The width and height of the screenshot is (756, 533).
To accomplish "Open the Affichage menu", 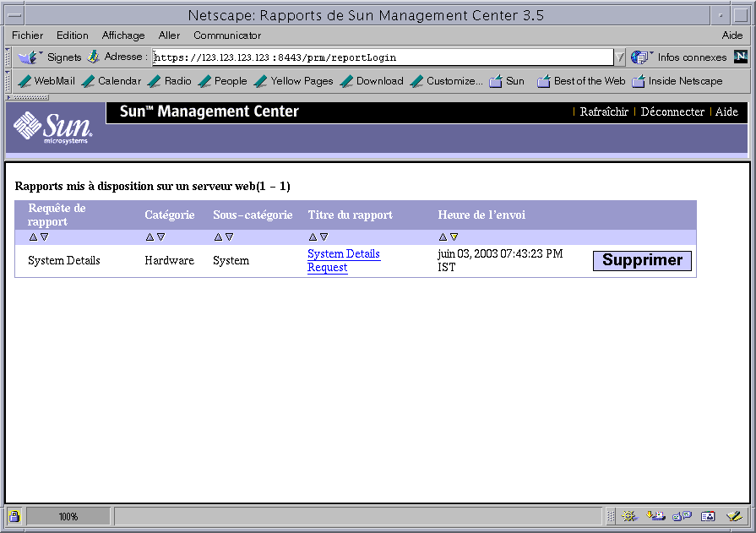I will click(x=123, y=35).
